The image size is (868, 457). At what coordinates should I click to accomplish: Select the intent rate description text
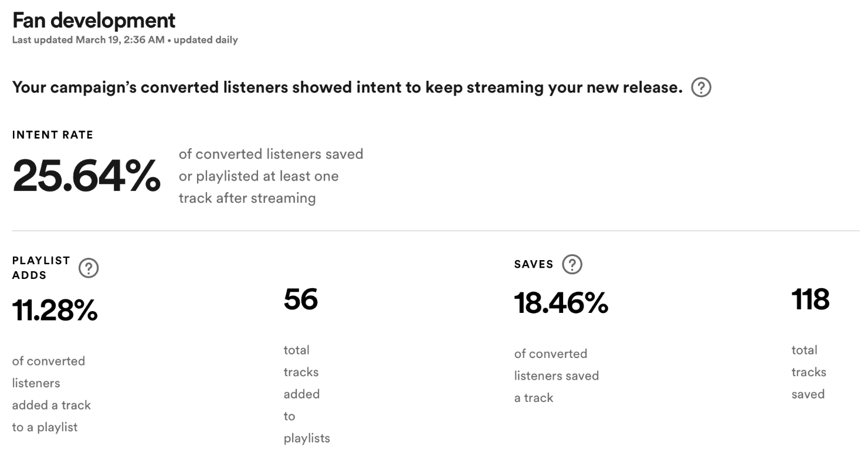270,176
